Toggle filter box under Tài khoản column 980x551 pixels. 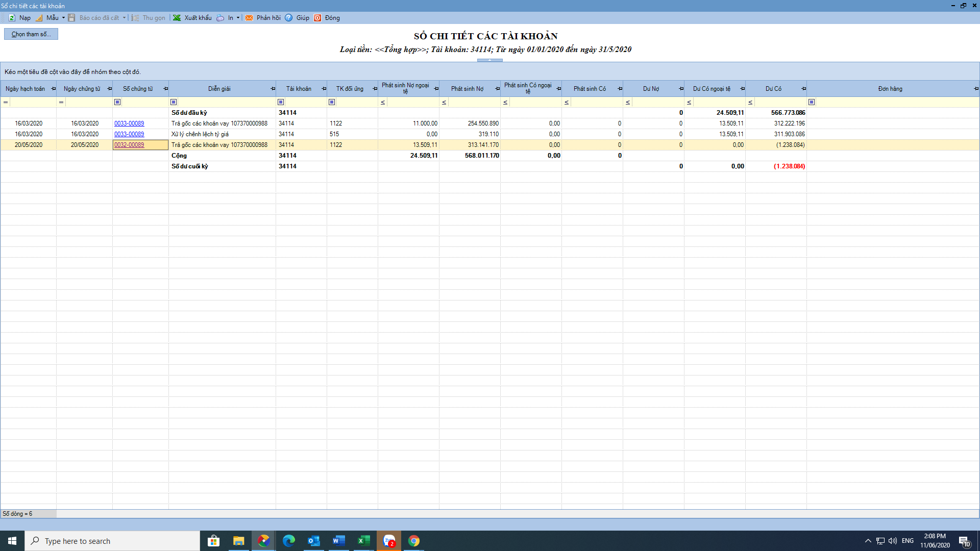coord(281,102)
